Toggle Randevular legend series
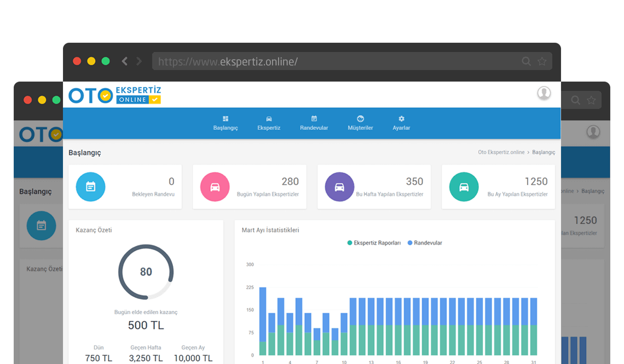The image size is (624, 364). click(425, 242)
